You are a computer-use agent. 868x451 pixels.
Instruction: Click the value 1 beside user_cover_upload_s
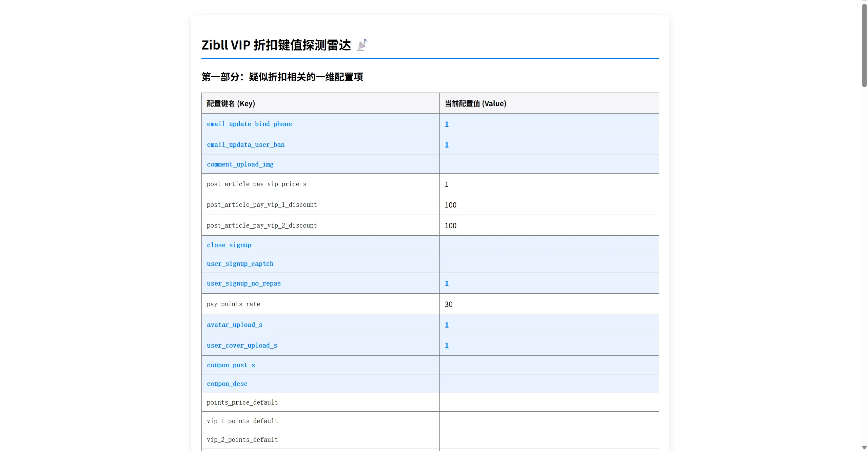446,345
